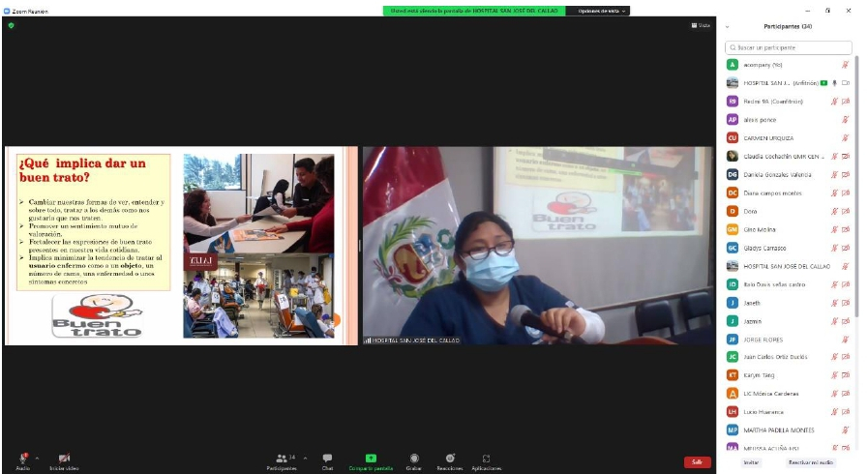This screenshot has width=868, height=474.
Task: Expand the arrow next to Participantes
Action: pos(305,459)
